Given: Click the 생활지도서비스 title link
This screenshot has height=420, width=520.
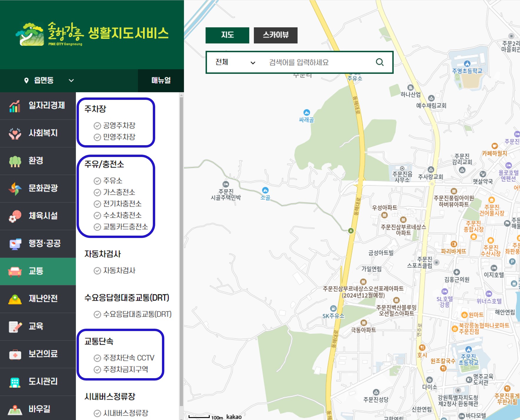Looking at the screenshot, I should click(128, 33).
